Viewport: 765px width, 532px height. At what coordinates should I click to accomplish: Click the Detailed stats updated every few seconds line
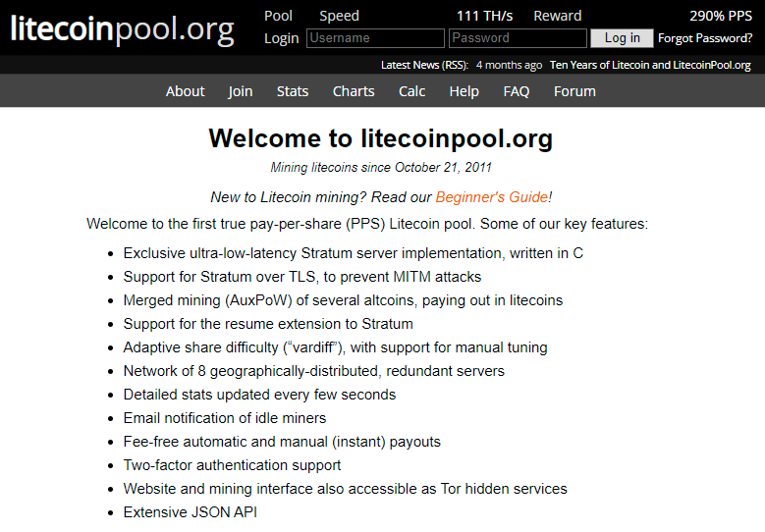coord(259,394)
